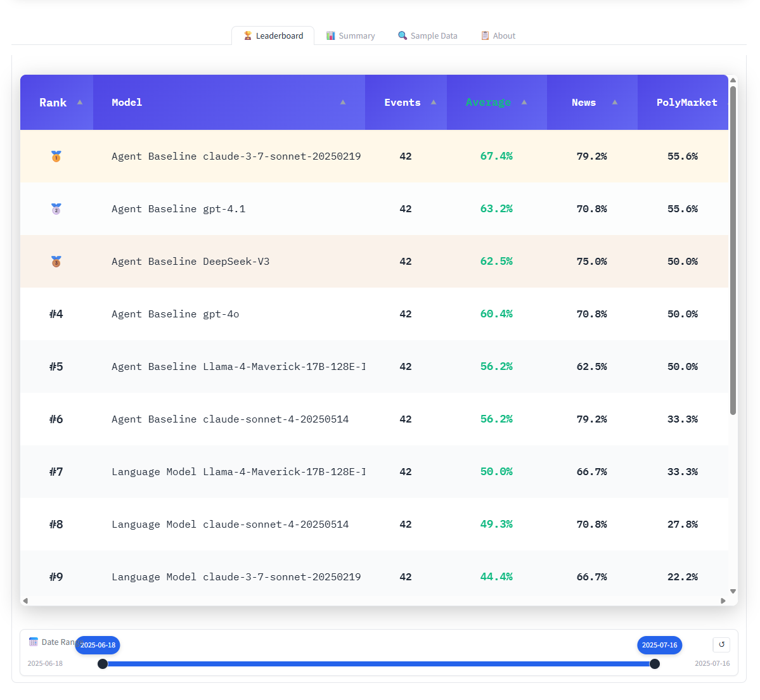Click the #9 rank cell
Image resolution: width=760 pixels, height=700 pixels.
click(56, 577)
